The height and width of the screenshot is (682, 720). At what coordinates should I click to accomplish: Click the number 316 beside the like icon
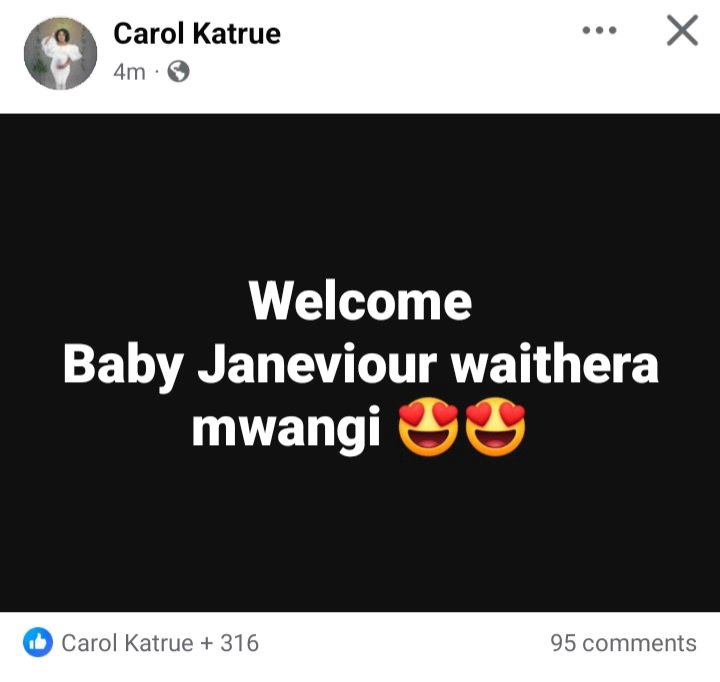239,643
